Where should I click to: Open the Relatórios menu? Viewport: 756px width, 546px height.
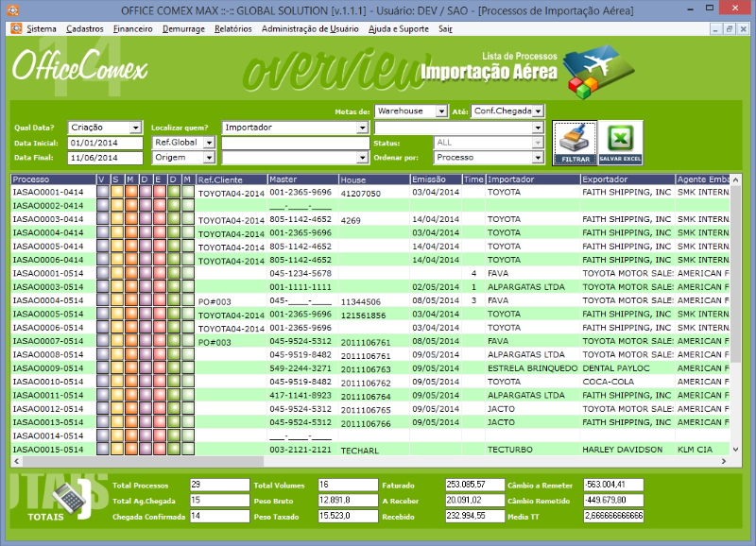[x=233, y=29]
